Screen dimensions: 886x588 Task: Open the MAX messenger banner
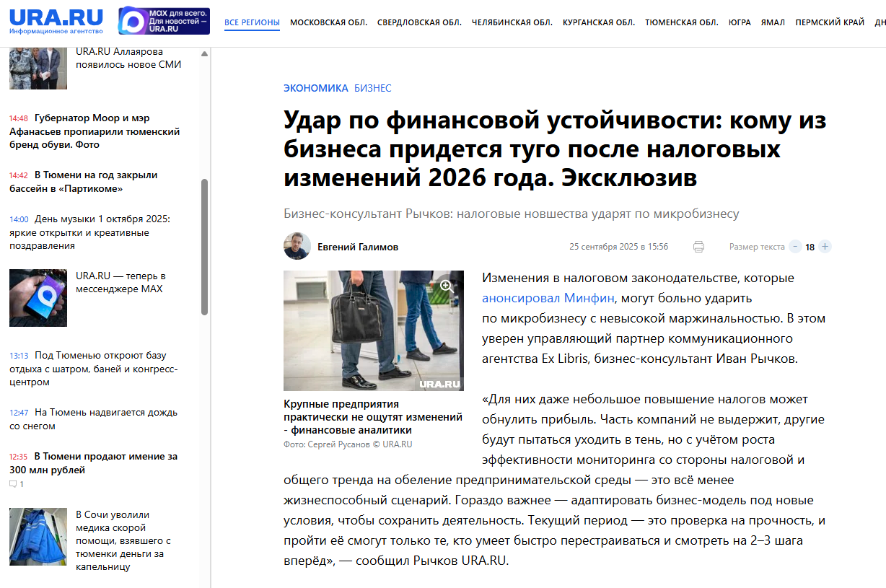coord(164,22)
